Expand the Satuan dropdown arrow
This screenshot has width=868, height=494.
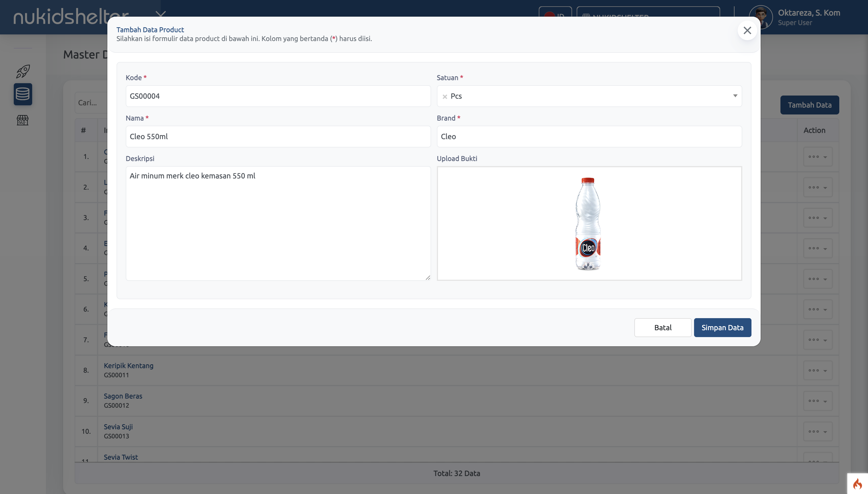click(x=735, y=96)
